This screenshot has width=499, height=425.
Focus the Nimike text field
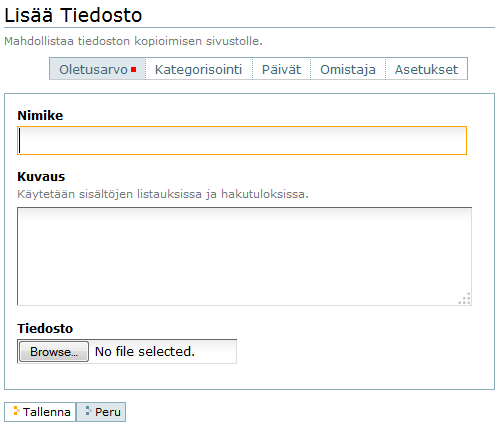[242, 140]
